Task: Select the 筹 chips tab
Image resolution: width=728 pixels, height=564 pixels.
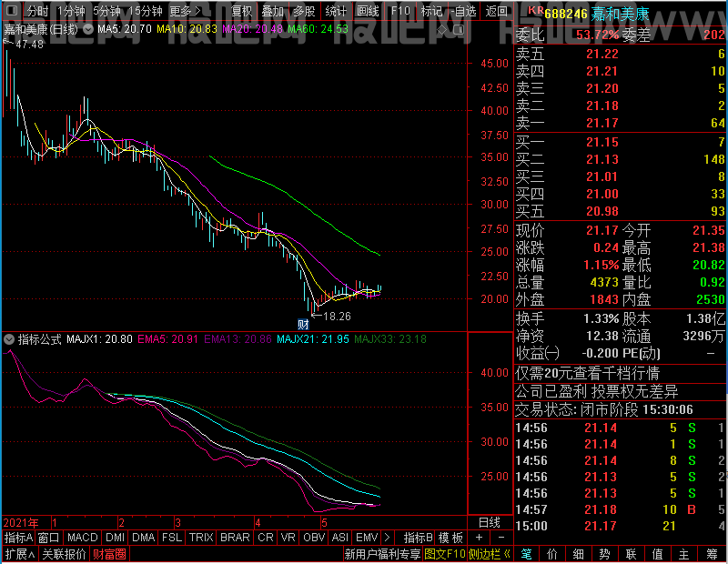Action: (x=713, y=554)
